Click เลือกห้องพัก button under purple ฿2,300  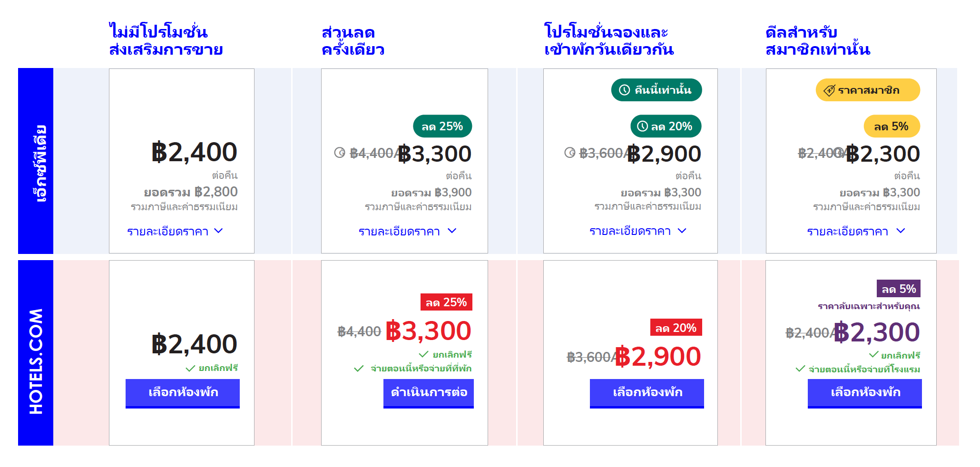pyautogui.click(x=865, y=393)
